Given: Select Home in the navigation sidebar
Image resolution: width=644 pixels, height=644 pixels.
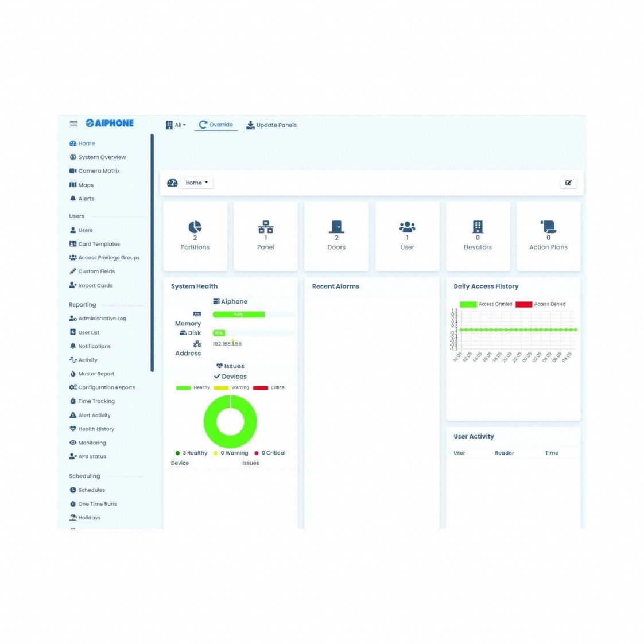Looking at the screenshot, I should click(86, 143).
